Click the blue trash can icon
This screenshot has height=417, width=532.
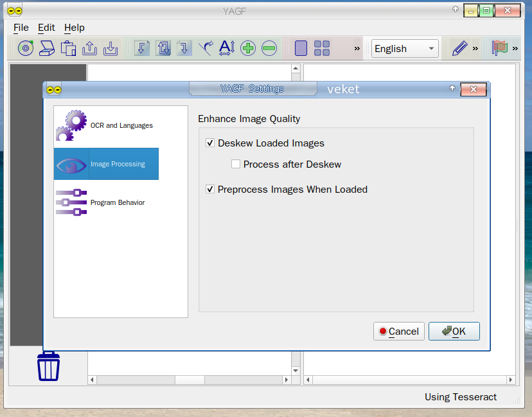pyautogui.click(x=48, y=366)
